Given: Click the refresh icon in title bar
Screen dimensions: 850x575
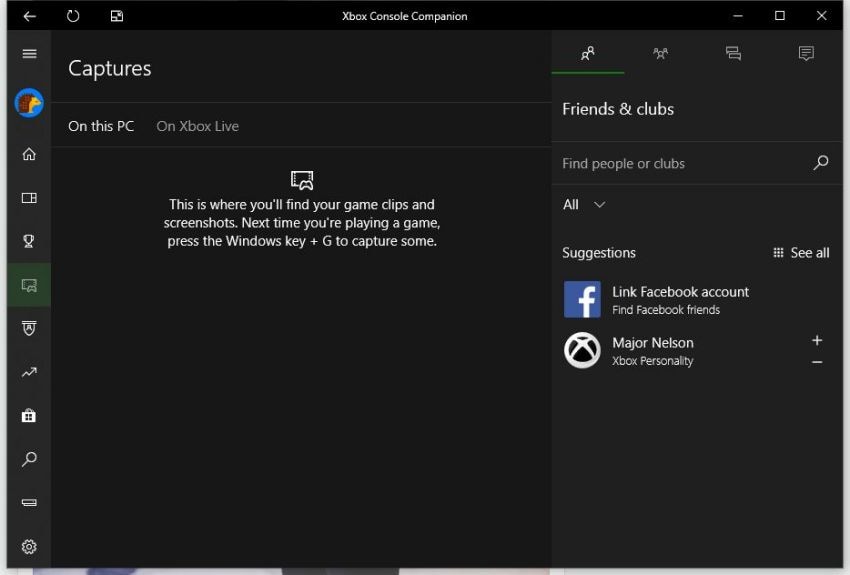Looking at the screenshot, I should point(73,16).
